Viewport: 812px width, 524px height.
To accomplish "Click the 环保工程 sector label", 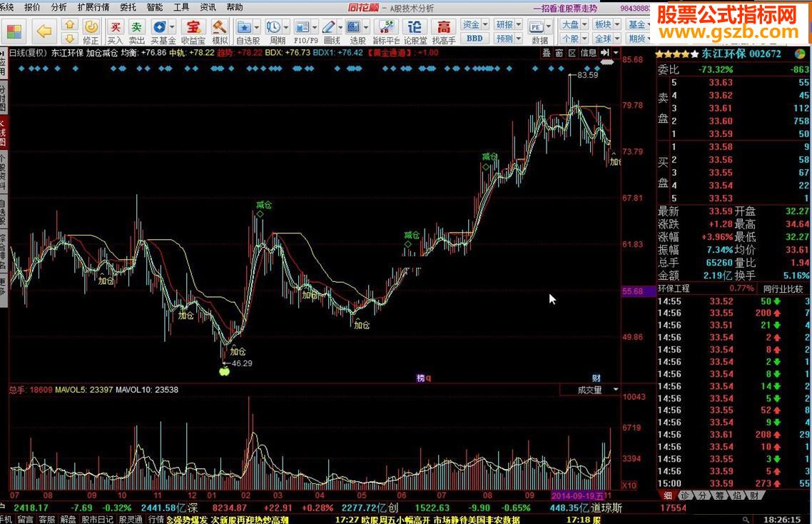I will coord(674,288).
